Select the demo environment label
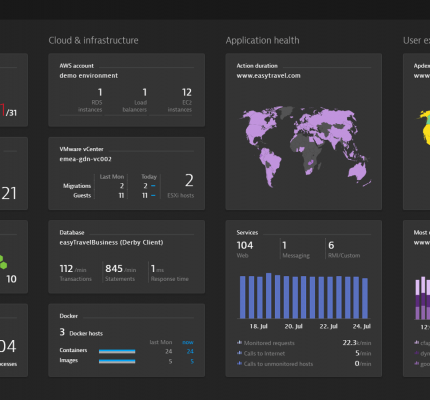 (89, 76)
